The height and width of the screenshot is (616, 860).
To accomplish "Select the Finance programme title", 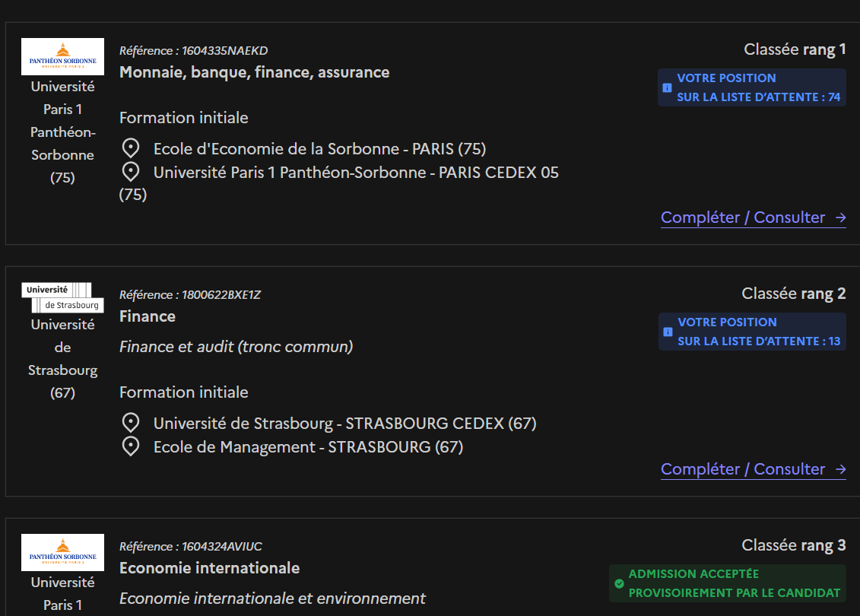I will pos(148,316).
